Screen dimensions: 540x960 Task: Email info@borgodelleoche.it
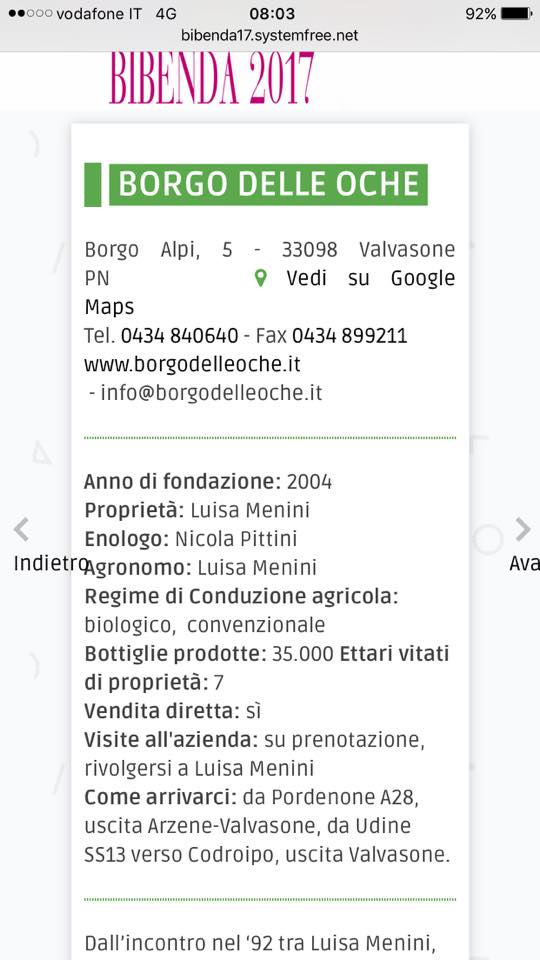[x=211, y=393]
